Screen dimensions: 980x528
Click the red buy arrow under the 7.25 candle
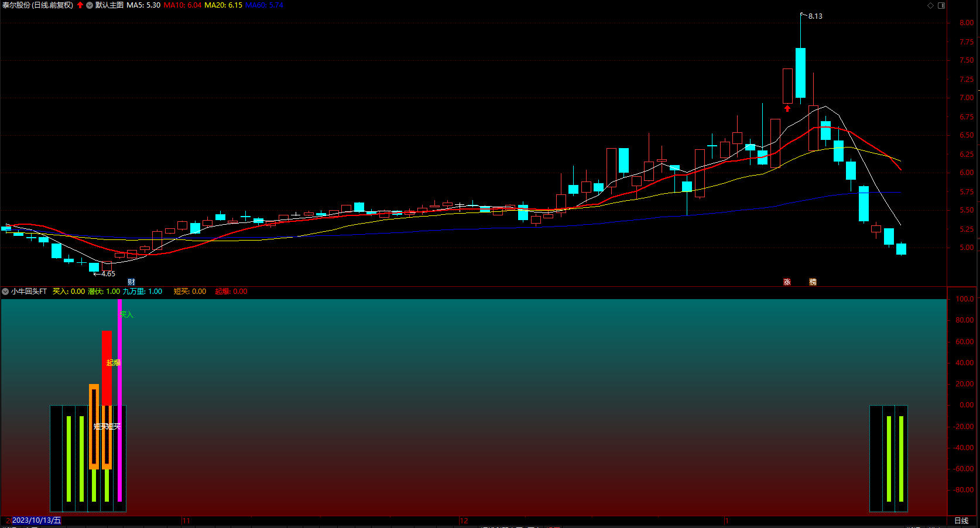click(787, 108)
